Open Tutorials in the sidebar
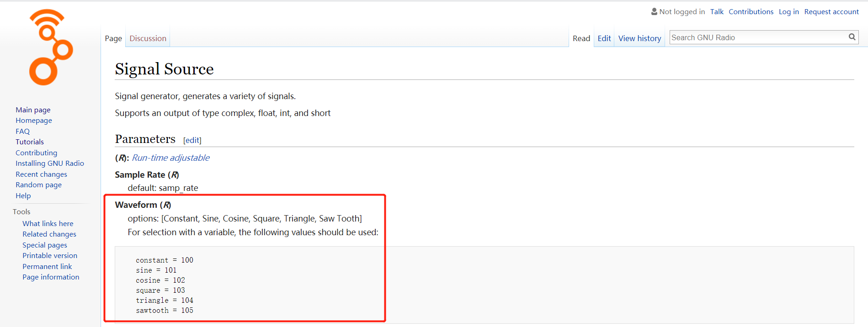This screenshot has height=327, width=868. pyautogui.click(x=30, y=142)
